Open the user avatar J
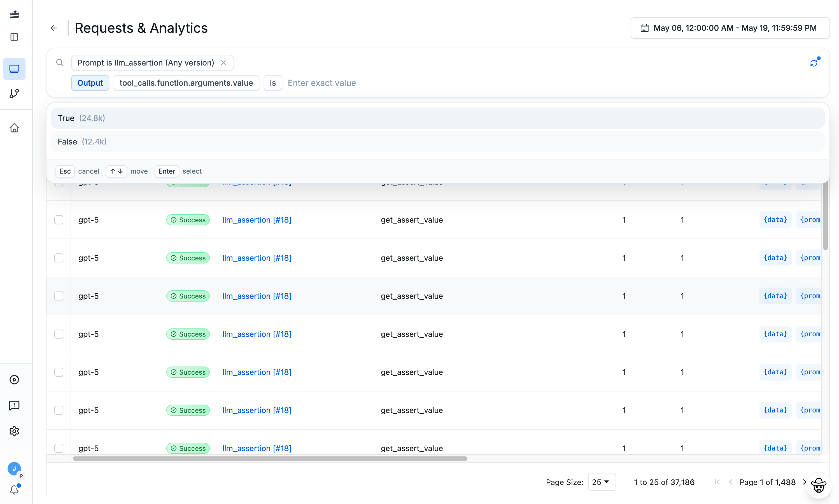Viewport: 839px width, 504px height. pyautogui.click(x=14, y=469)
